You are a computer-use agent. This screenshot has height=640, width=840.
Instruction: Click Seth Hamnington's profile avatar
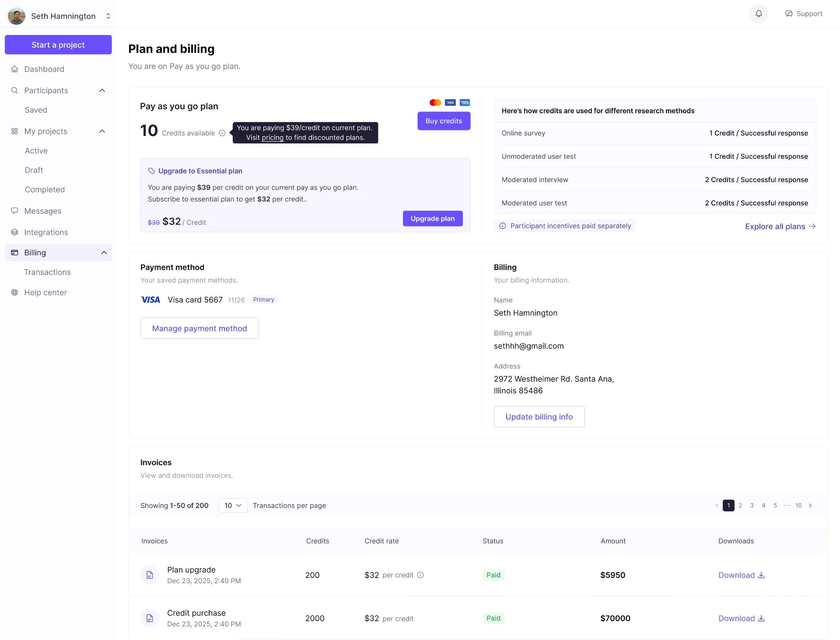point(17,16)
